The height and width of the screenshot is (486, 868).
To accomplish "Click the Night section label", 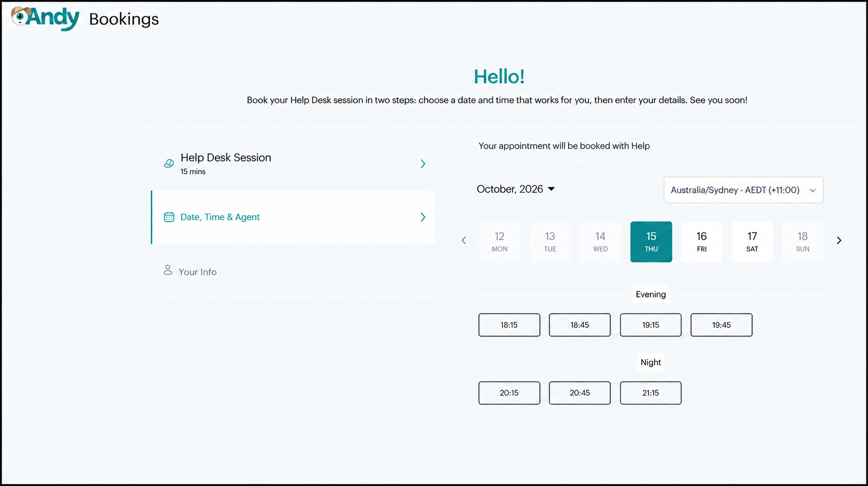I will (650, 362).
